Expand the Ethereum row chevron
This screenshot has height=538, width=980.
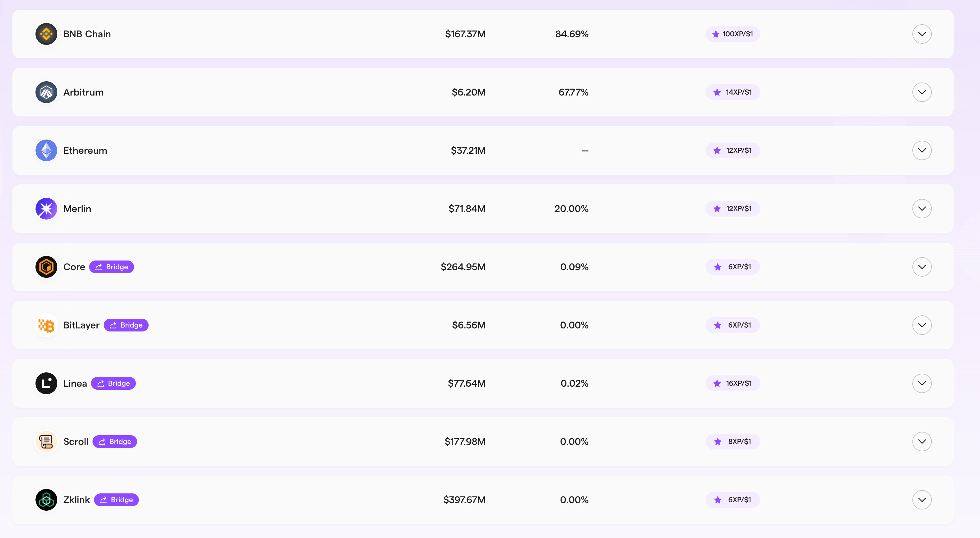pyautogui.click(x=922, y=150)
